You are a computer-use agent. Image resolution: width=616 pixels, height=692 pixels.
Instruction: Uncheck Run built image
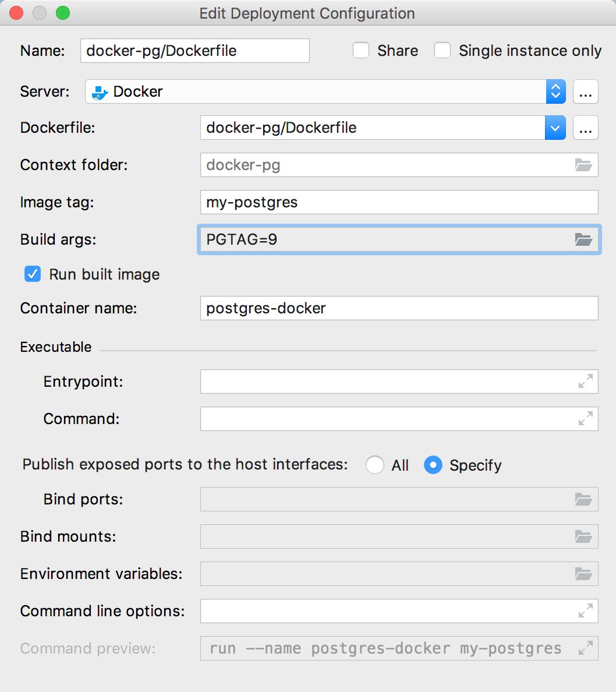33,274
